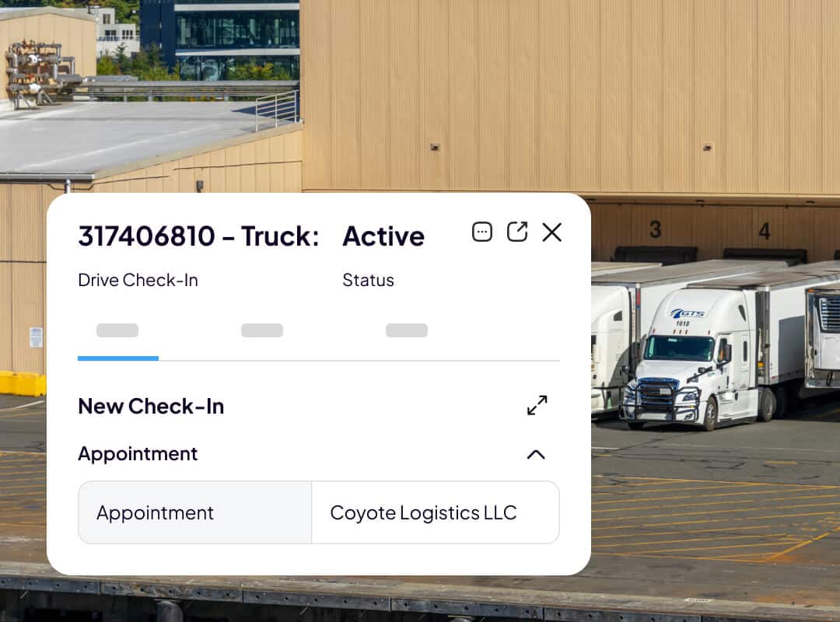Screen dimensions: 840x622
Task: Click the New Check-In heading
Action: 151,406
